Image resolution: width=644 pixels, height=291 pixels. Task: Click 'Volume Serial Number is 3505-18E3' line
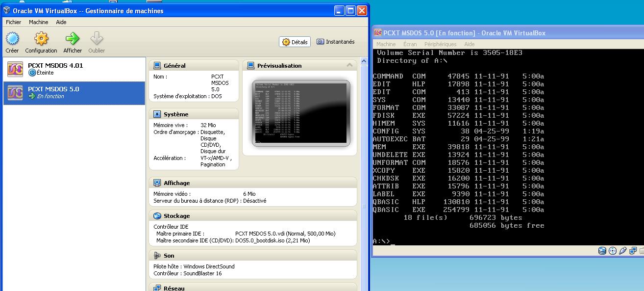[x=449, y=53]
